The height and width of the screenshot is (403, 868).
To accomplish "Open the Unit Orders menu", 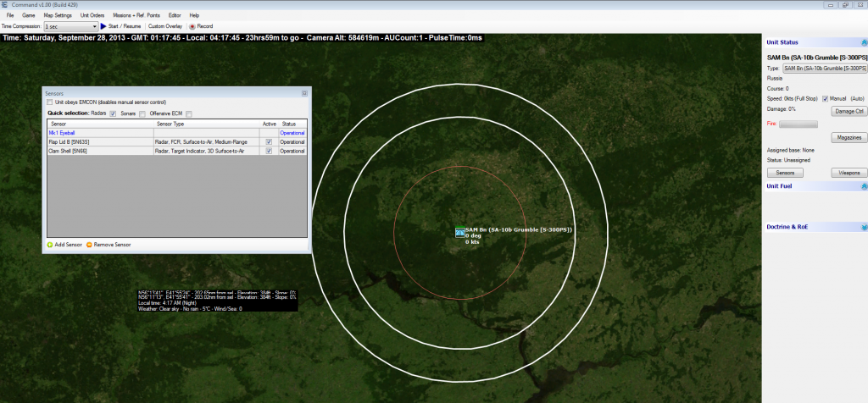I will click(x=92, y=15).
